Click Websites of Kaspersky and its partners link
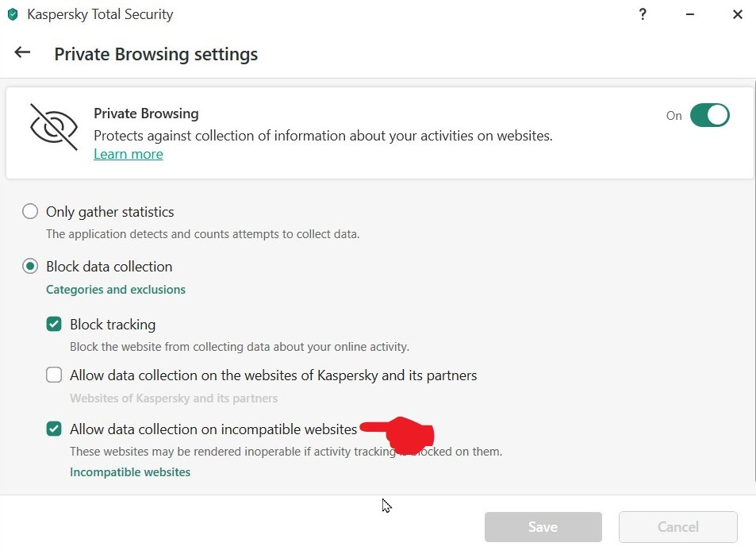 [x=174, y=398]
